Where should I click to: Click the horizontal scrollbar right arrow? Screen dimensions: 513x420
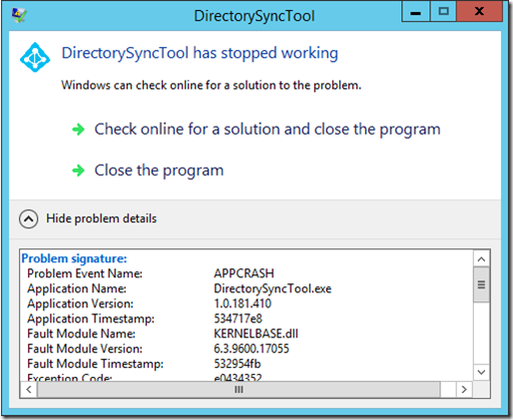point(464,389)
